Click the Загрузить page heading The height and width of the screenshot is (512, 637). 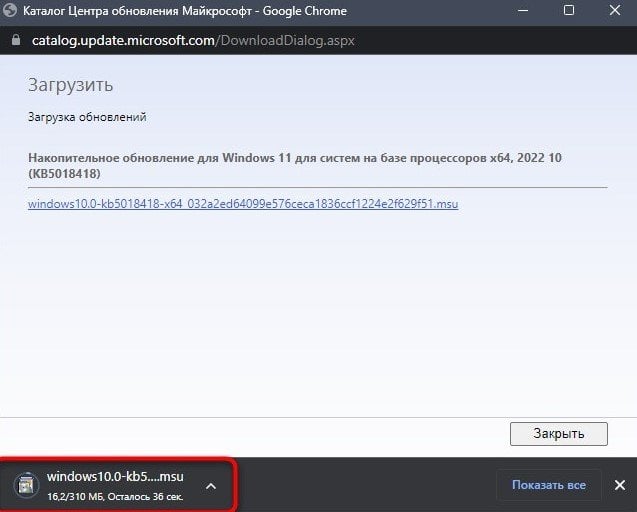click(x=70, y=85)
